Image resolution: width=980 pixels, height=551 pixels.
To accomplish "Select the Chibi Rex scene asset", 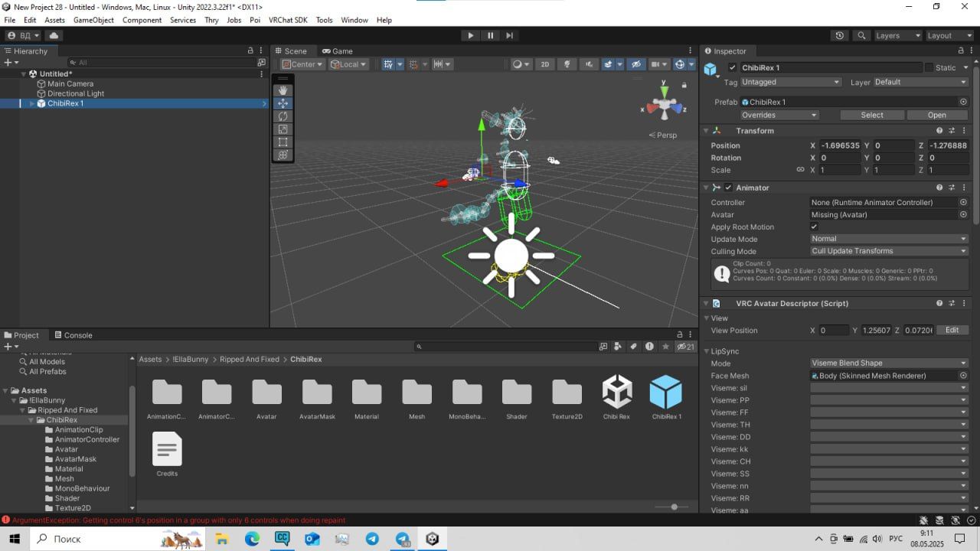I will coord(616,397).
